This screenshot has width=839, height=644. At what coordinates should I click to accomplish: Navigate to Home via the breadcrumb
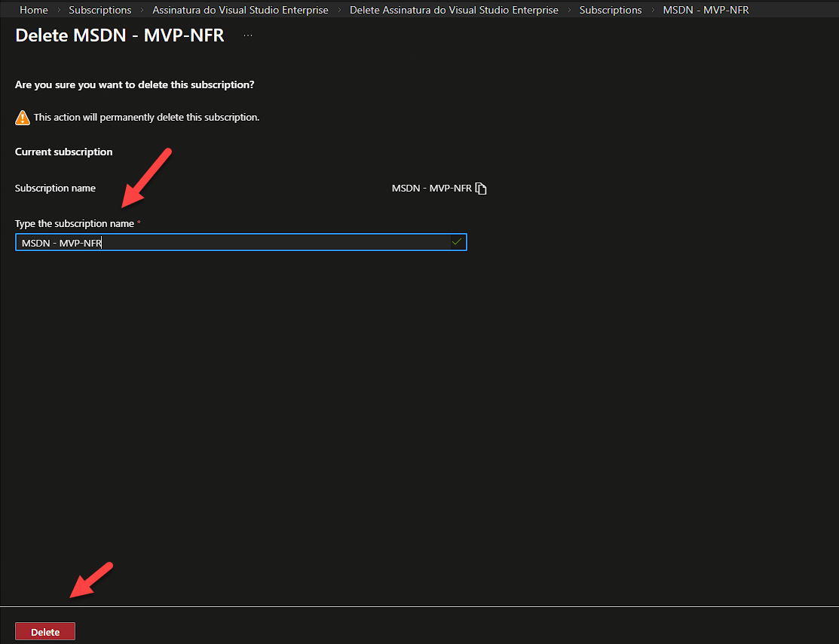[33, 10]
